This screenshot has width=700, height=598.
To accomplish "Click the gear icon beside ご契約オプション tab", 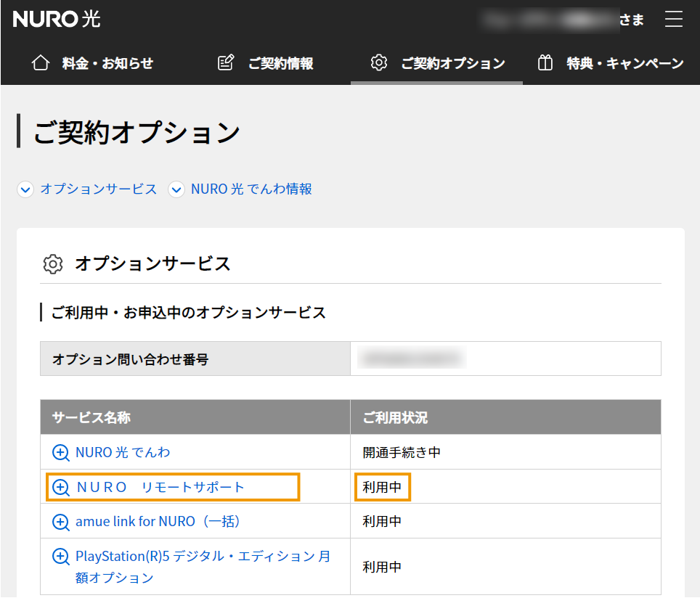I will 378,63.
